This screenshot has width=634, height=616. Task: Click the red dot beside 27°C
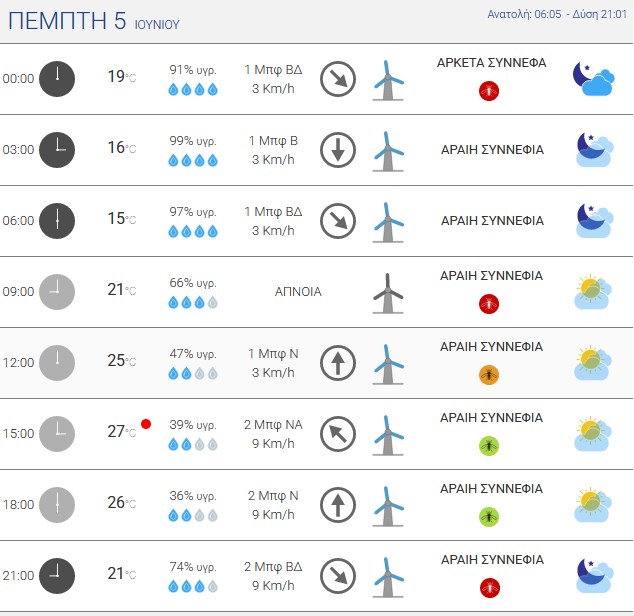(x=146, y=424)
